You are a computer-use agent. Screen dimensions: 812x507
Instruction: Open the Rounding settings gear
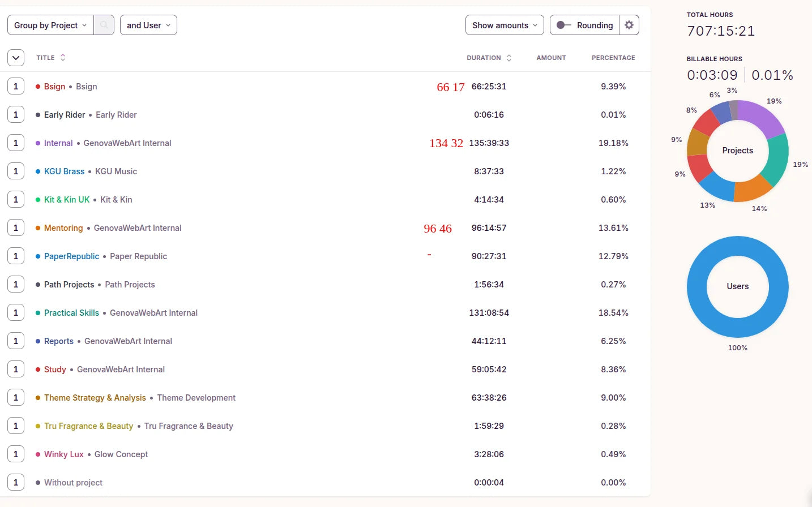pos(629,25)
